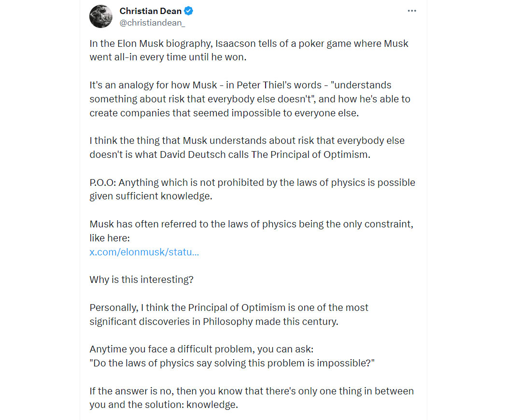Open the three-dot more options menu

click(411, 11)
